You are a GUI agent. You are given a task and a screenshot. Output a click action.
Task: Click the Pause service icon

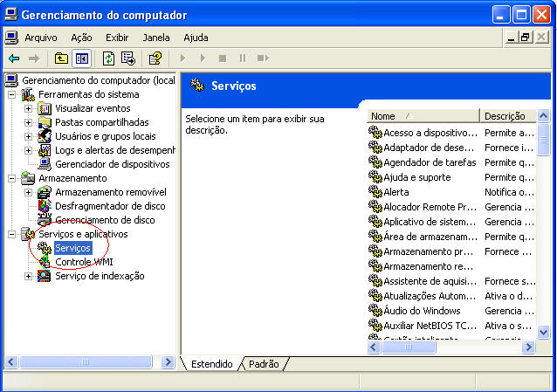pos(242,58)
